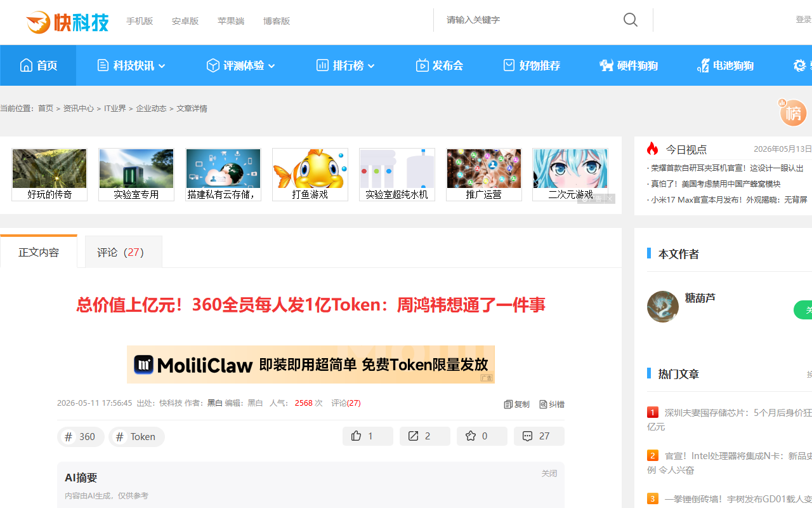Click the star favorite icon
The height and width of the screenshot is (508, 812).
click(471, 436)
